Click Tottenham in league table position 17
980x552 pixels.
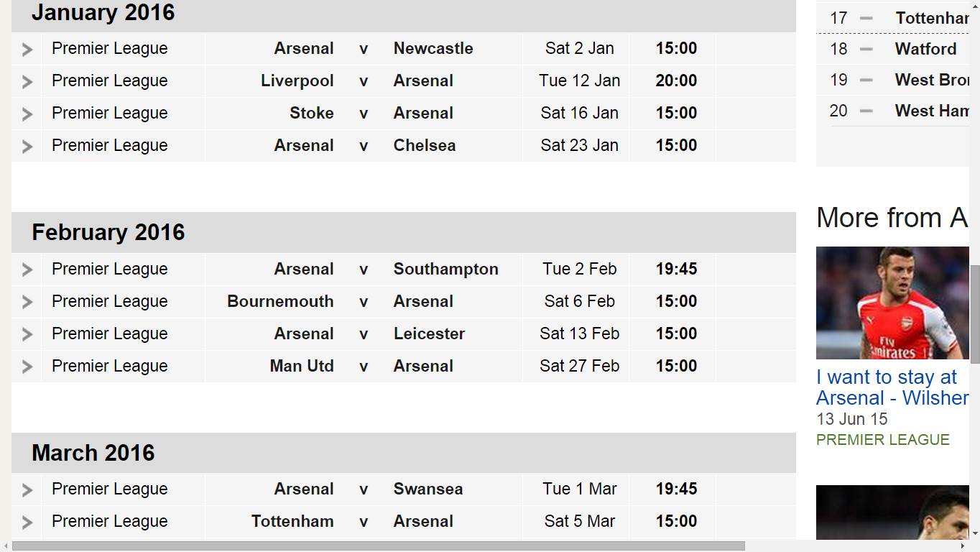pyautogui.click(x=932, y=18)
